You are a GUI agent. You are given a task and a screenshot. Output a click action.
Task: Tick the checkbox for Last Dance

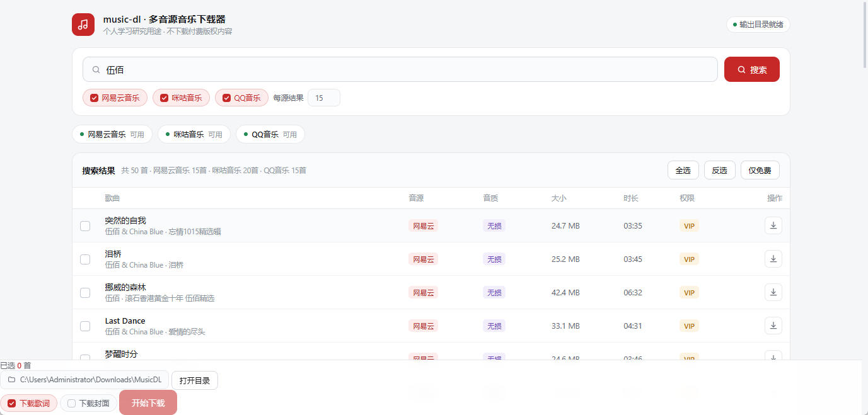tap(85, 326)
